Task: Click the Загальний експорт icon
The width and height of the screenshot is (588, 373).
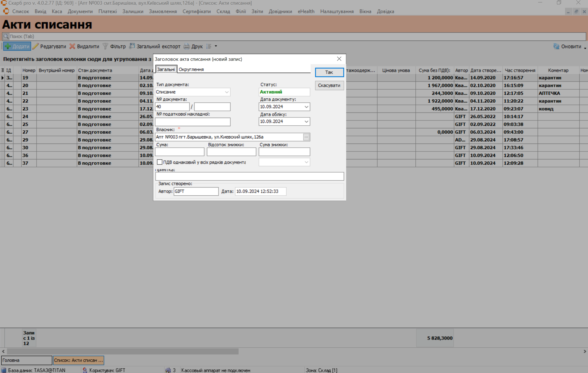Action: pyautogui.click(x=132, y=46)
